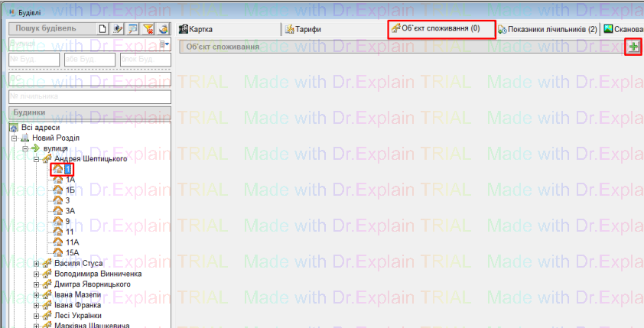The image size is (644, 328).
Task: Select house 1А in the tree
Action: click(70, 180)
